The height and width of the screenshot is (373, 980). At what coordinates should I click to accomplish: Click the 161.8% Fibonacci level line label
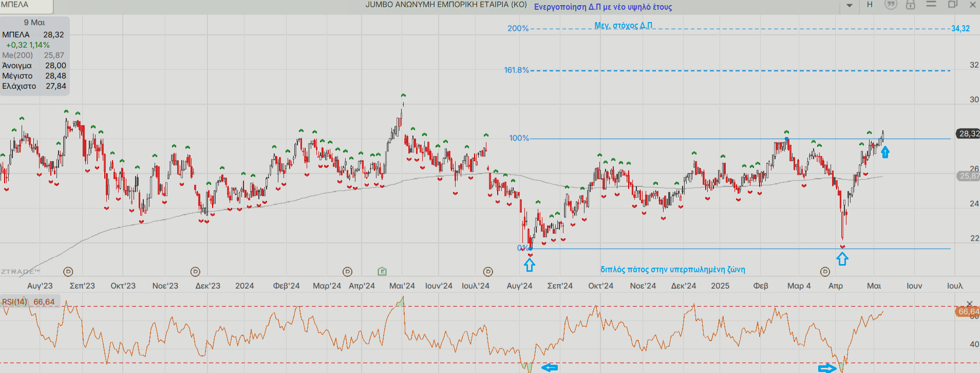(516, 70)
